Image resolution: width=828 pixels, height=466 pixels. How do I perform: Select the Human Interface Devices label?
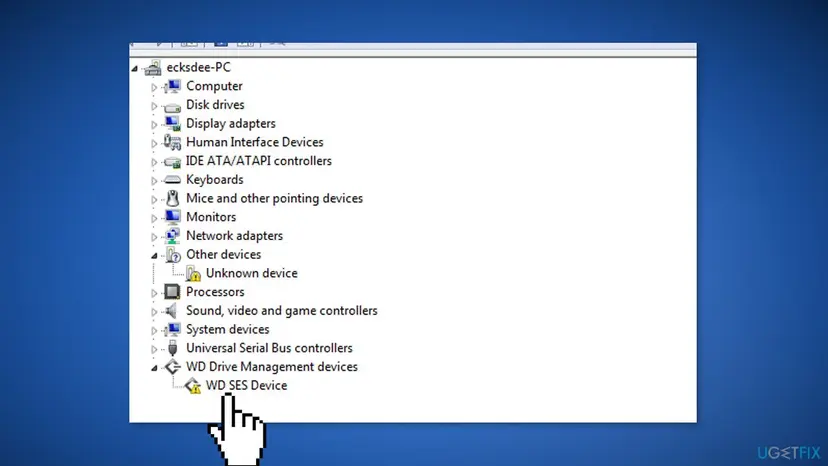[255, 142]
